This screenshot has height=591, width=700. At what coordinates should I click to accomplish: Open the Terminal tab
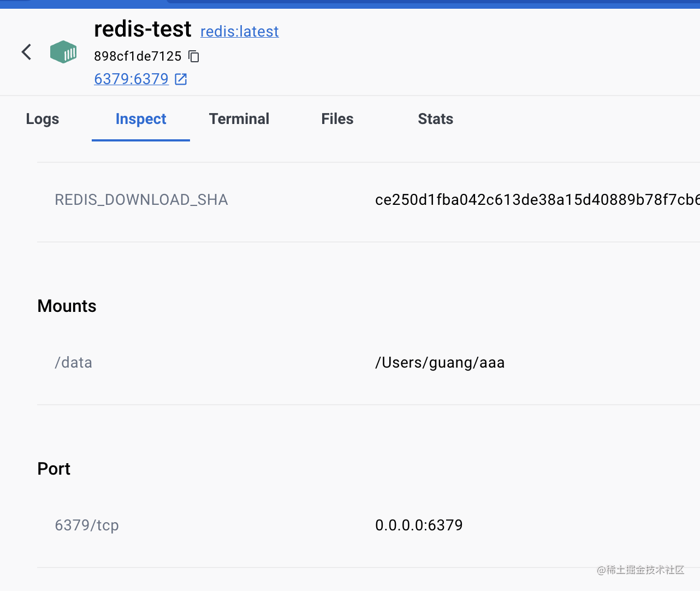pyautogui.click(x=239, y=119)
